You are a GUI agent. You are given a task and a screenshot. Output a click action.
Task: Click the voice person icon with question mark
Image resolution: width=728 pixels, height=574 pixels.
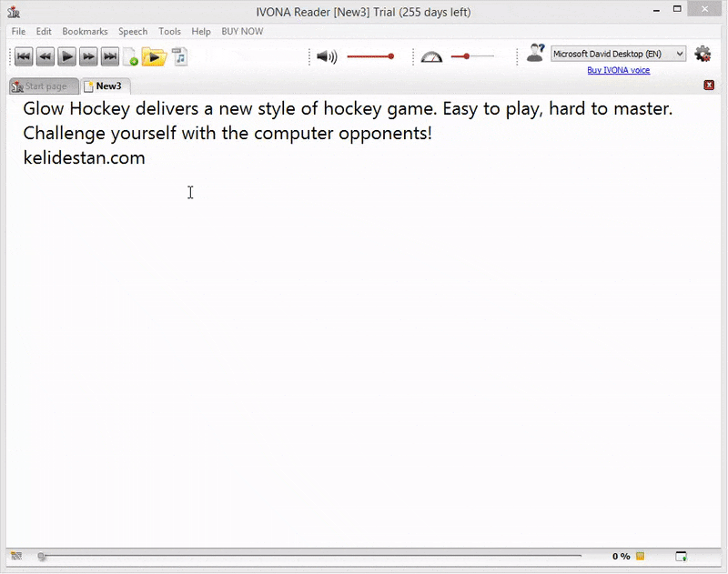click(x=535, y=53)
